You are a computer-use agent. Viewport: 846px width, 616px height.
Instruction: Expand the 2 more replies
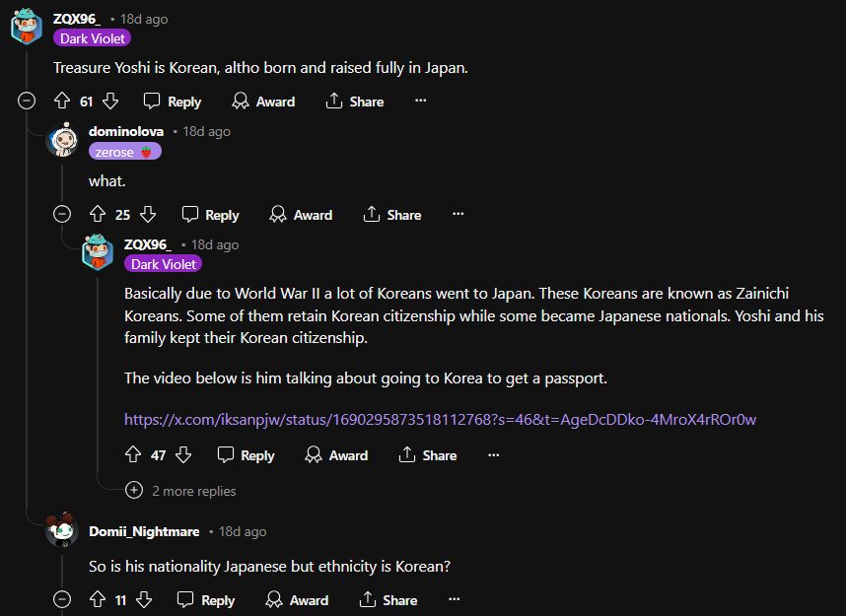(x=135, y=490)
